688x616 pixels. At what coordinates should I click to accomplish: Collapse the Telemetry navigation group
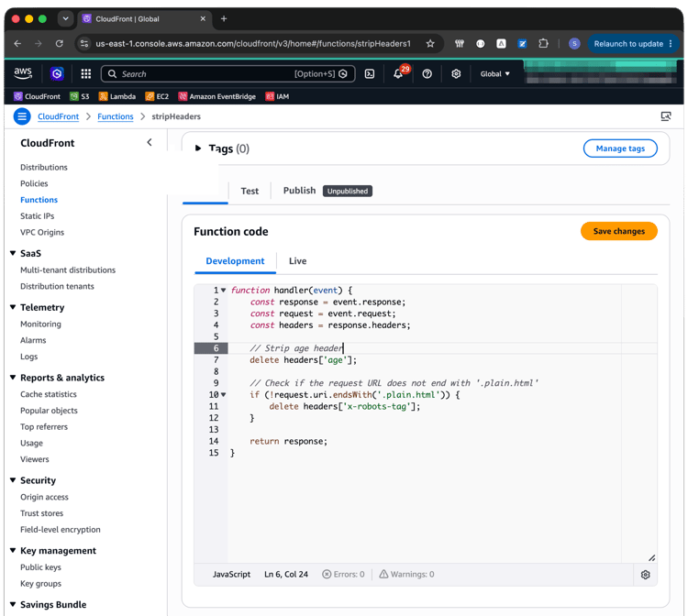pos(13,307)
